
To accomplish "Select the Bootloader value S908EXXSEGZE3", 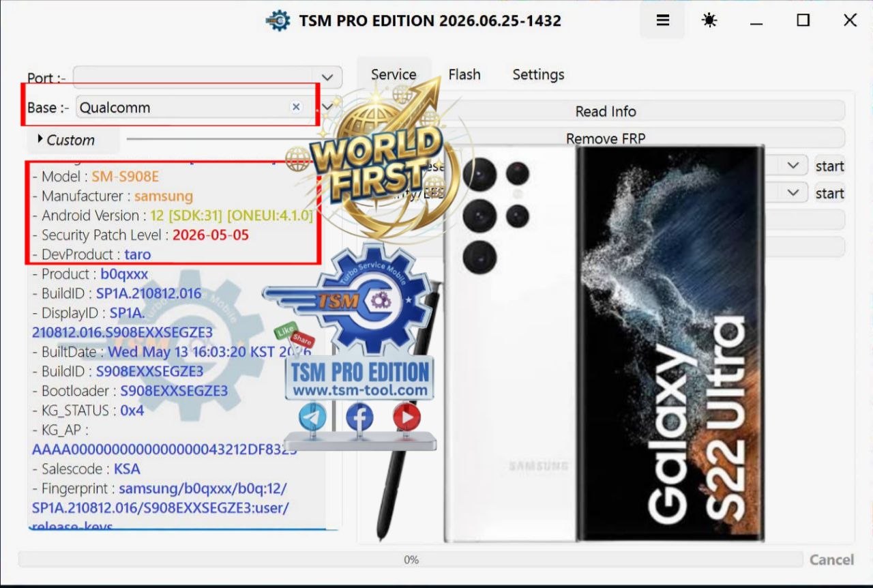I will (174, 391).
